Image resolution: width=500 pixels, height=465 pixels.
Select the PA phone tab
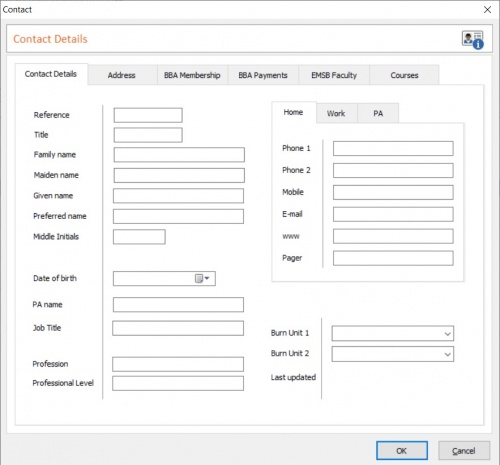pyautogui.click(x=378, y=113)
